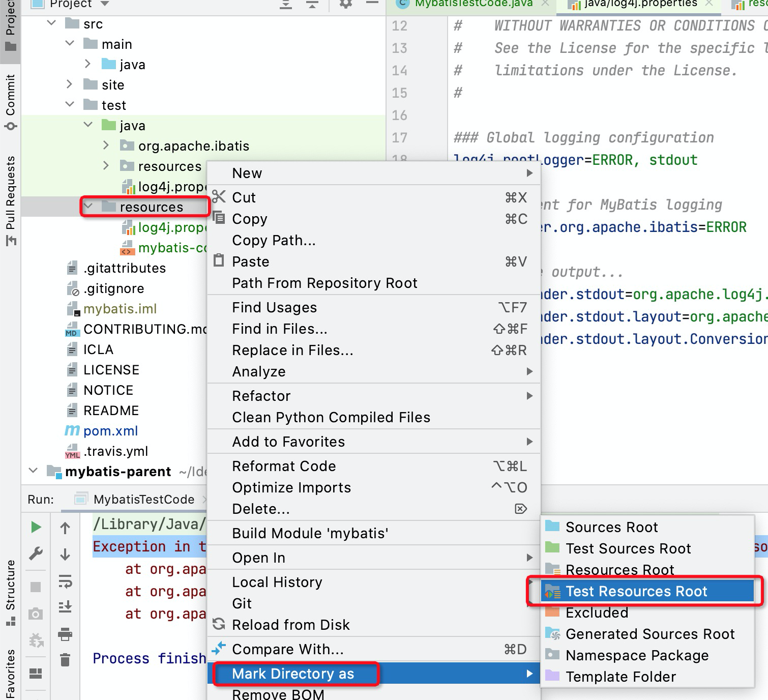Close the java/log4j.properties tab
Viewport: 768px width, 700px height.
click(709, 4)
